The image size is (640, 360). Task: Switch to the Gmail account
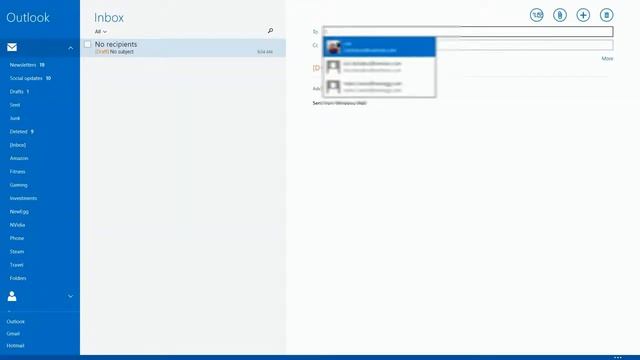coord(13,334)
